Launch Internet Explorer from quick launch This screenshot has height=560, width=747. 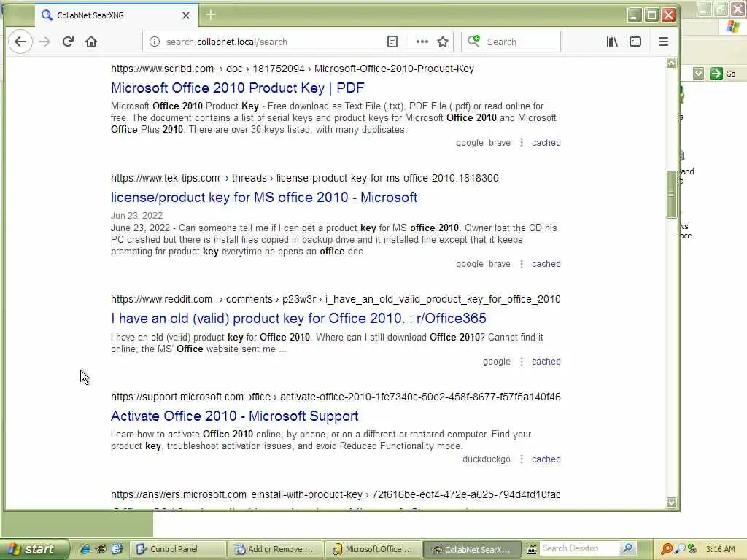(x=85, y=549)
